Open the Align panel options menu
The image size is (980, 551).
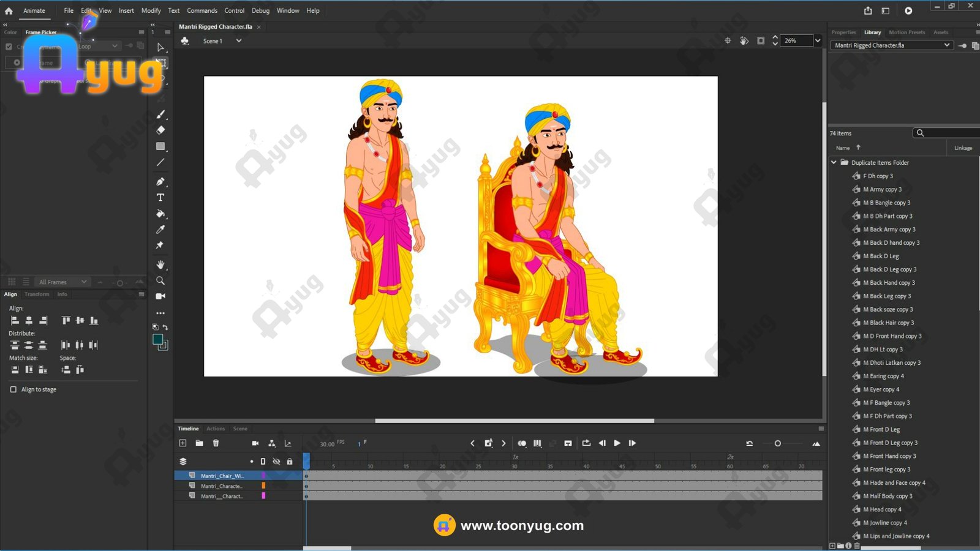[x=141, y=294]
